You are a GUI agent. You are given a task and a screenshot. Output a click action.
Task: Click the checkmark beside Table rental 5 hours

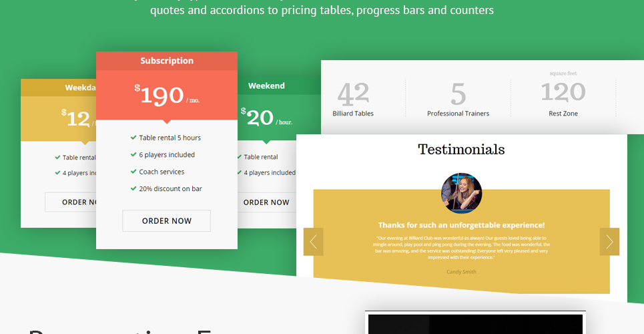pyautogui.click(x=133, y=138)
